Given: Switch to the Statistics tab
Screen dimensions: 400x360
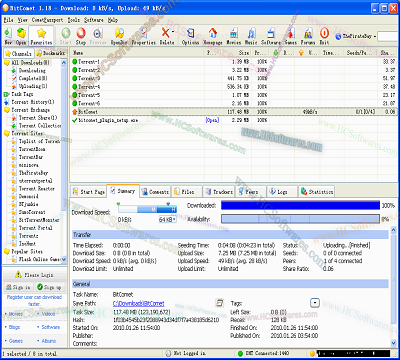Looking at the screenshot, I should pyautogui.click(x=316, y=192).
